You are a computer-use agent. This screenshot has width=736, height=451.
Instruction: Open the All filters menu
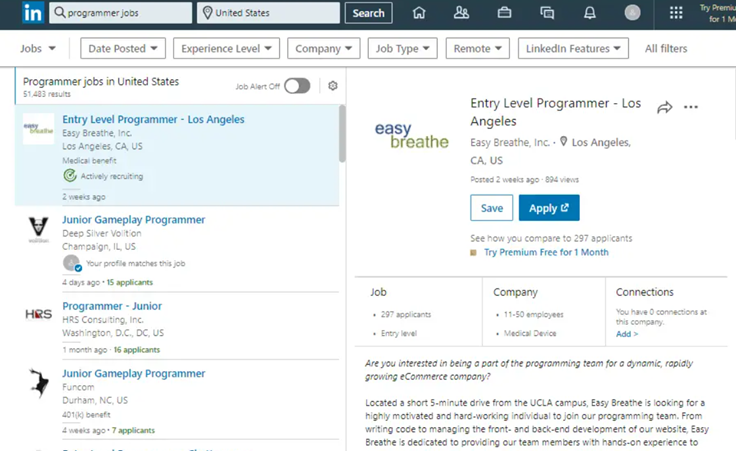pyautogui.click(x=666, y=49)
